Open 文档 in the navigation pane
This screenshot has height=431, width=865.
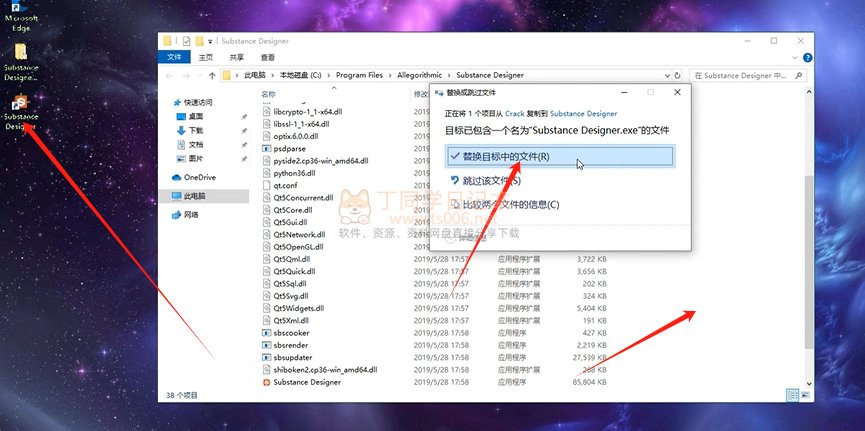190,145
